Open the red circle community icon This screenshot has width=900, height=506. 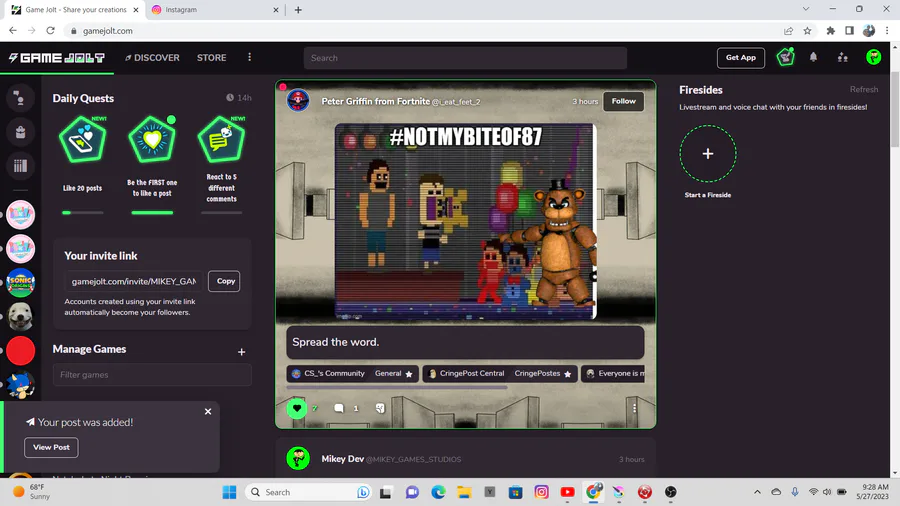pos(21,351)
